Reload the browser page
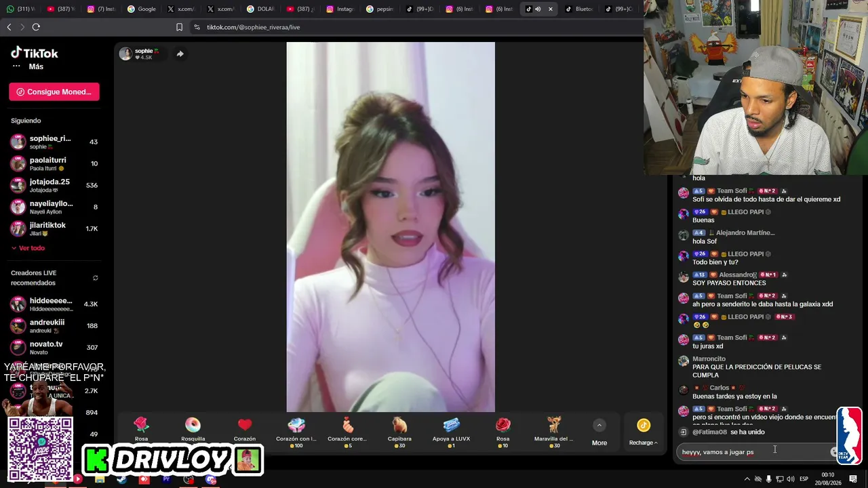This screenshot has height=488, width=868. 36,27
